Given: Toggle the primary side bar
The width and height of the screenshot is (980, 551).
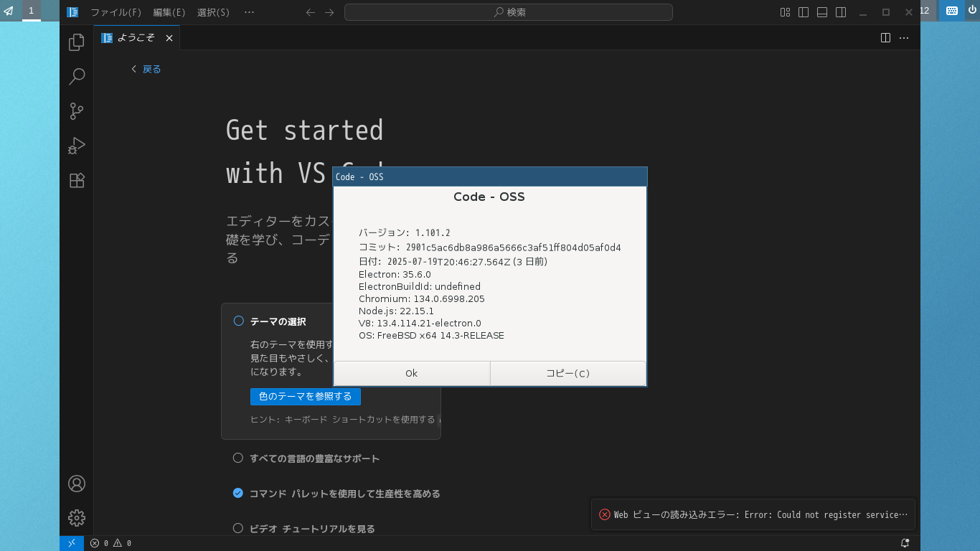Looking at the screenshot, I should pos(804,12).
